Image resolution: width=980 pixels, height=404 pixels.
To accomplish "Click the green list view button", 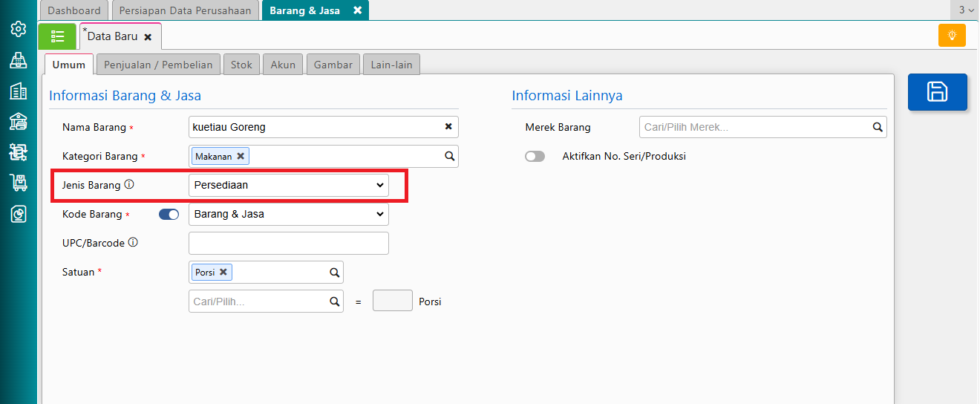I will [58, 36].
